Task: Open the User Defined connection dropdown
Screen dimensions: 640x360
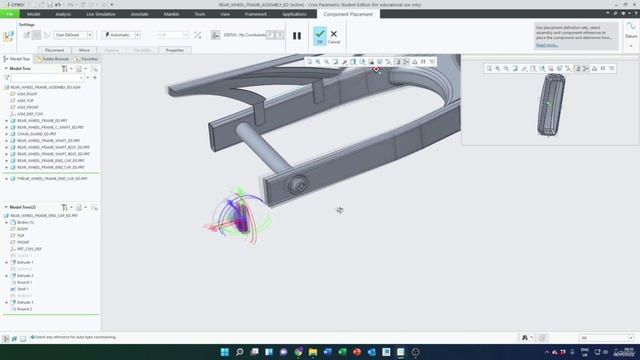Action: (x=73, y=35)
